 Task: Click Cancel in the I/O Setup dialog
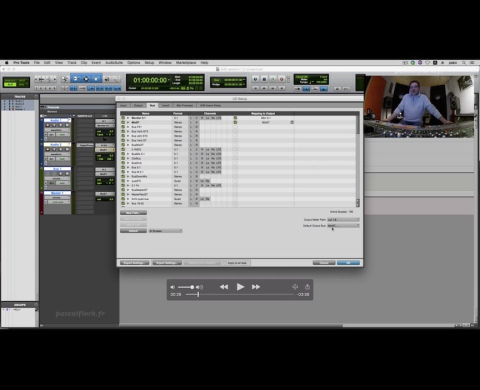point(324,263)
